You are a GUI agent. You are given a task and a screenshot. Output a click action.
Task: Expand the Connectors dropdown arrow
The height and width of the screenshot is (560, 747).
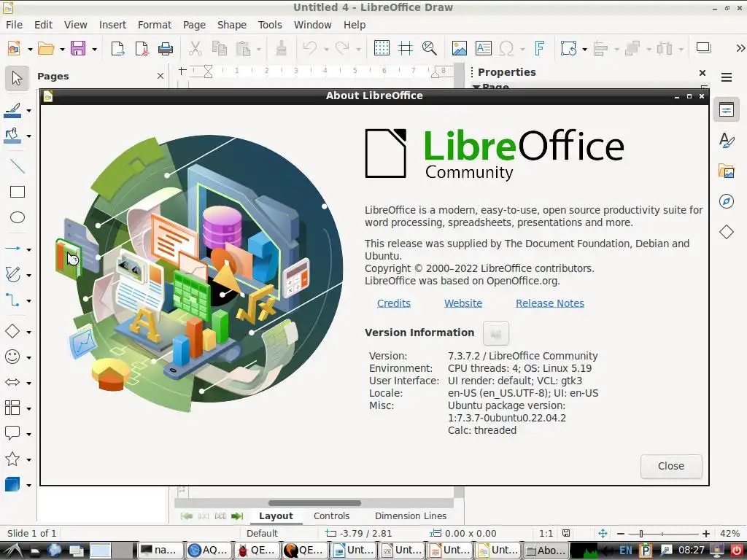[29, 300]
